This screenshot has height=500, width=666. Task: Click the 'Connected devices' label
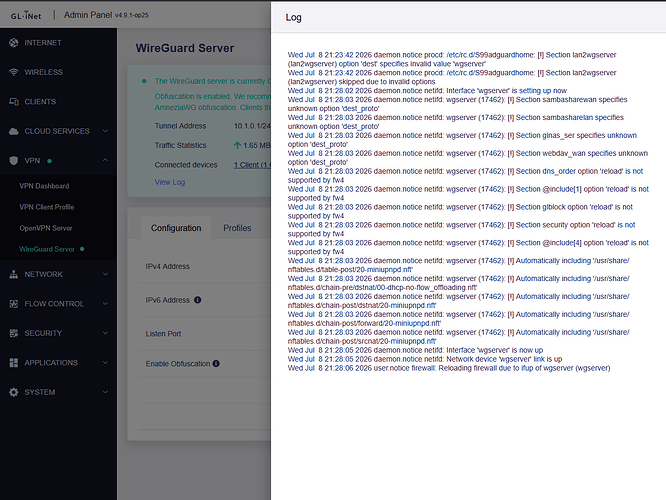(x=186, y=165)
